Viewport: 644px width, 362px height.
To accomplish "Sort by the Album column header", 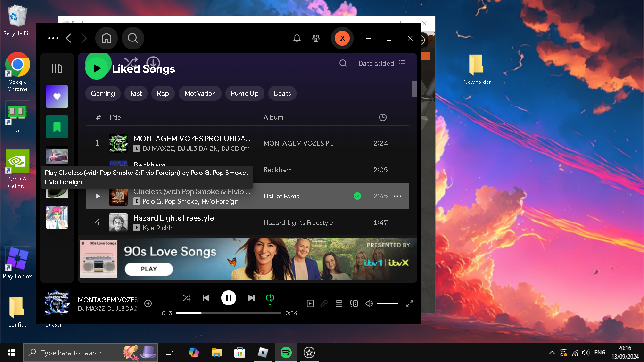I will pyautogui.click(x=273, y=117).
